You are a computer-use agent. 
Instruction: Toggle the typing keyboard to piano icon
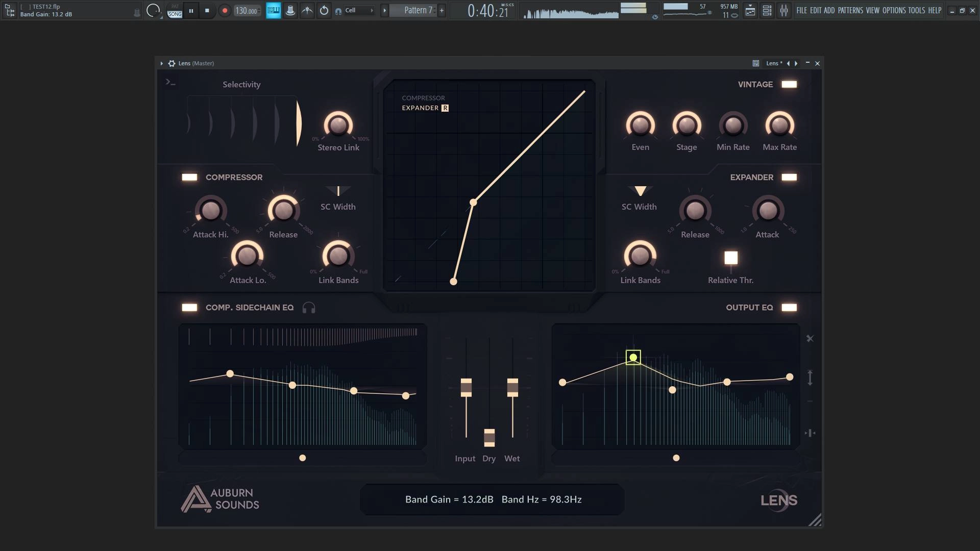tap(274, 10)
